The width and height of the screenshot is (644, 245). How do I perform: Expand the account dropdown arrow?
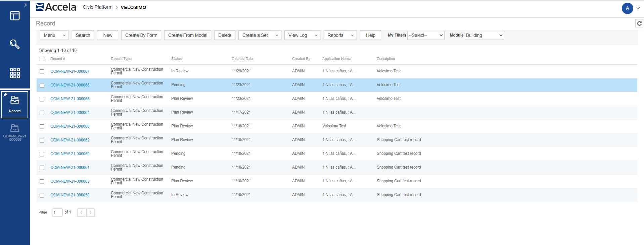[638, 8]
